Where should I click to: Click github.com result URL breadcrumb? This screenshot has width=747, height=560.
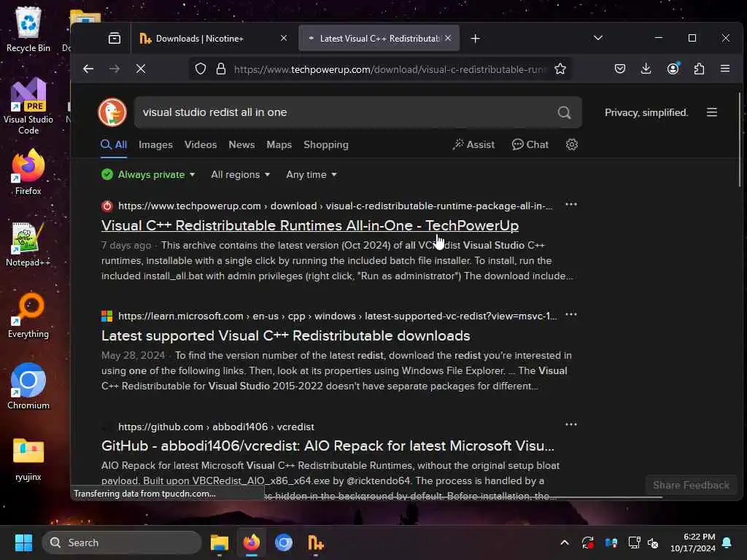pos(216,427)
